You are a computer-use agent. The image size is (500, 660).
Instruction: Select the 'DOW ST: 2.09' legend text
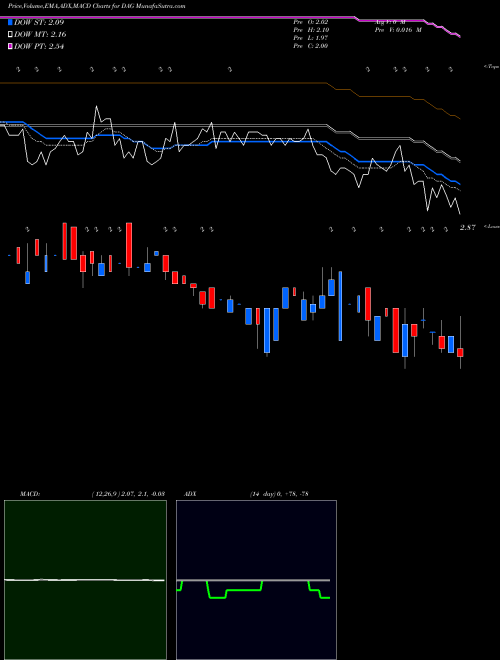tap(39, 22)
